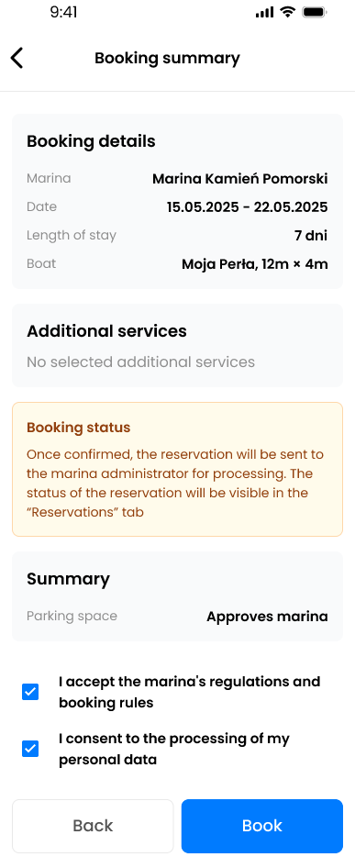The width and height of the screenshot is (355, 868).
Task: Tap the back arrow in the header
Action: pyautogui.click(x=17, y=58)
